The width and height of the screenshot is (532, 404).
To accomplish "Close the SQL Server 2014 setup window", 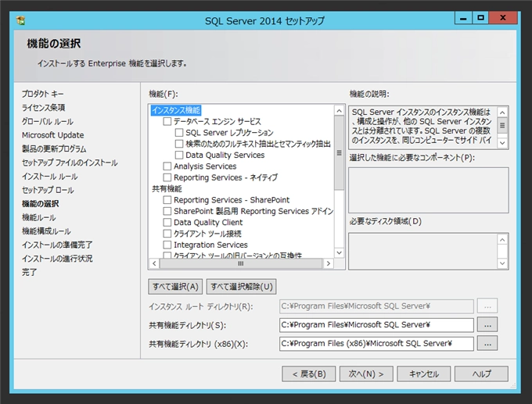I will pos(503,18).
